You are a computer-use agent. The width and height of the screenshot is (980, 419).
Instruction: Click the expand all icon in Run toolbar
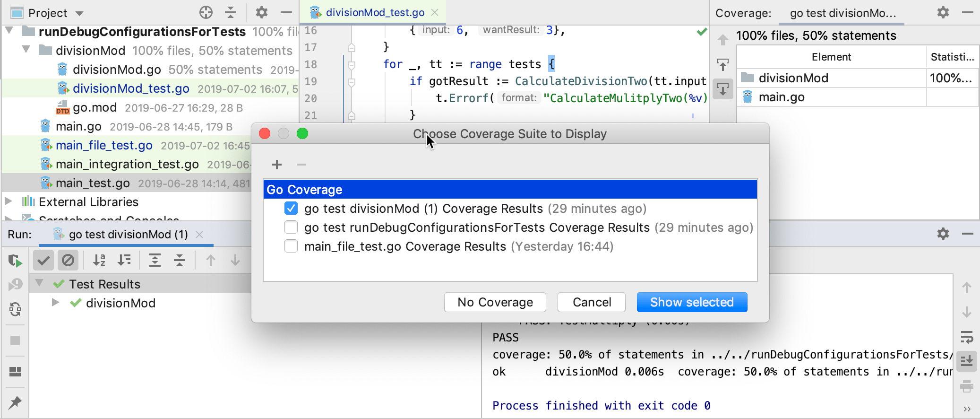point(155,260)
